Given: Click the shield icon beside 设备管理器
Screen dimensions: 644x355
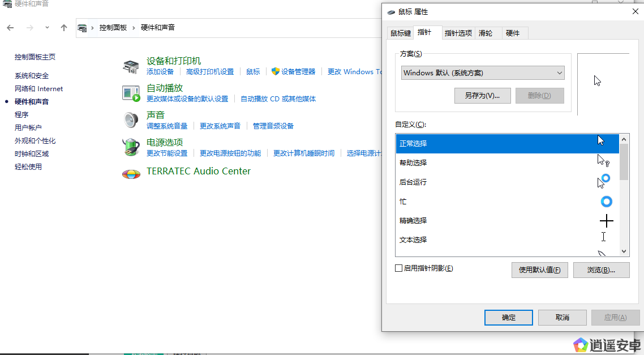Looking at the screenshot, I should 276,72.
